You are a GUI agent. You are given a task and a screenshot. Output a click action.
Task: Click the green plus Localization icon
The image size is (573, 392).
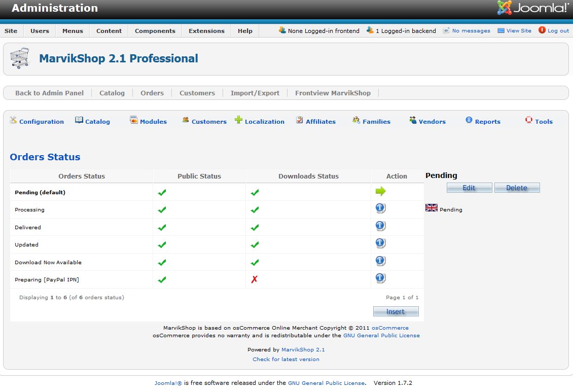point(239,120)
